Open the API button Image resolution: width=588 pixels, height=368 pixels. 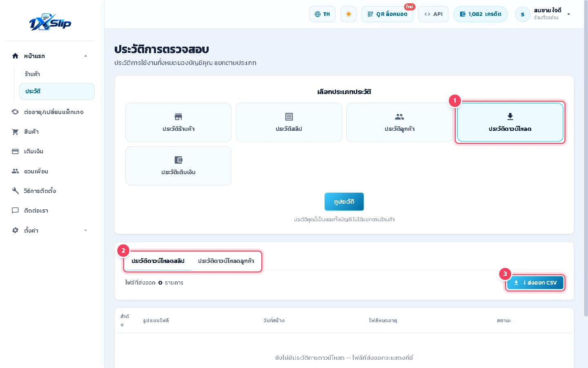[x=433, y=14]
